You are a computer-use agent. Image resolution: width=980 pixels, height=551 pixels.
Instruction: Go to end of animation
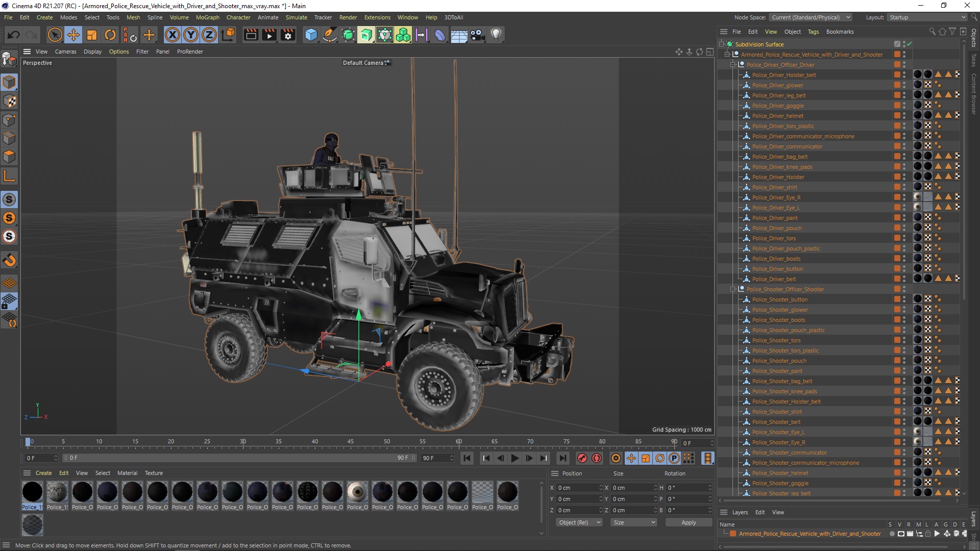click(562, 458)
